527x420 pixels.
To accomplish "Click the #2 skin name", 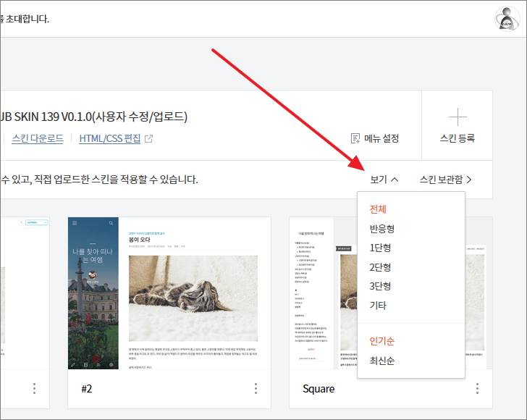I will (87, 389).
